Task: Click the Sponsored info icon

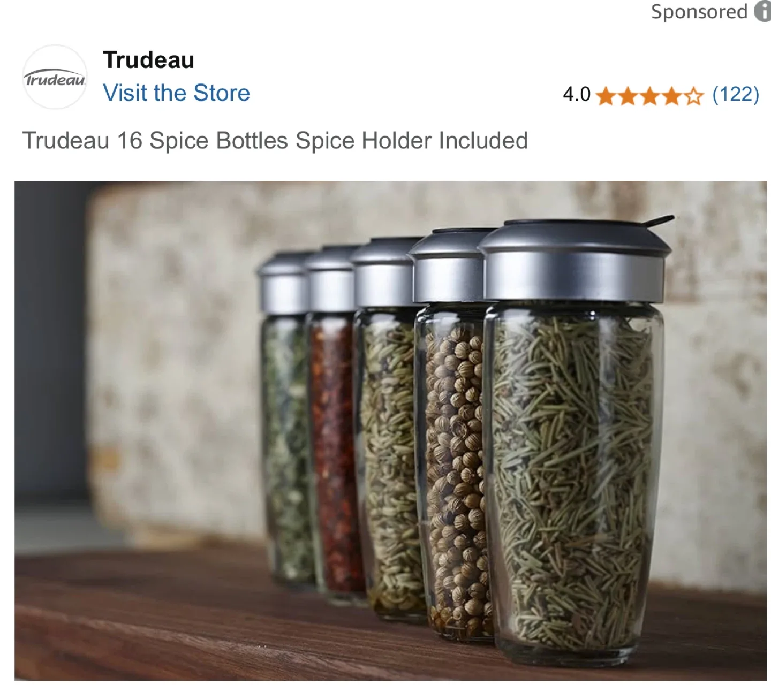Action: click(x=763, y=11)
